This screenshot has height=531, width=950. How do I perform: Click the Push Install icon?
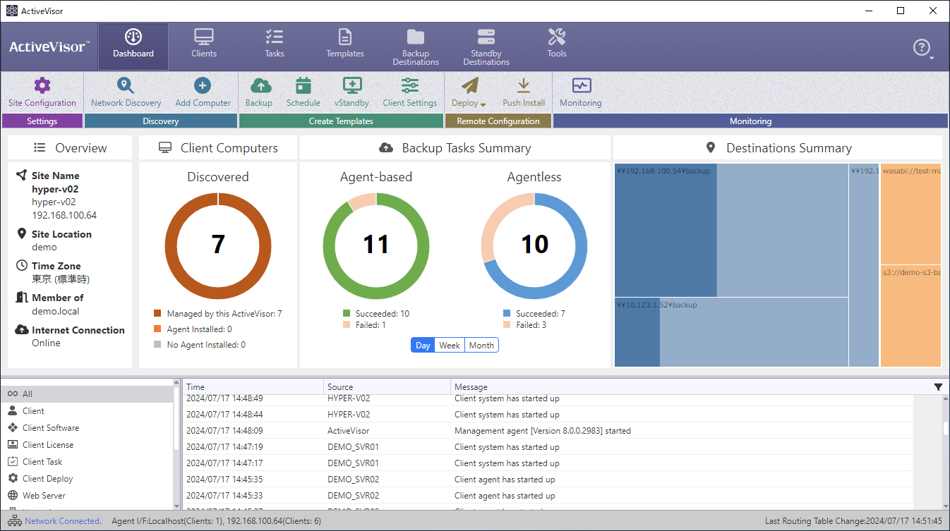(523, 85)
